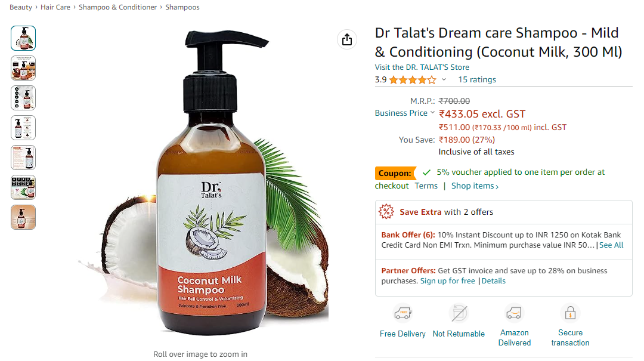Select the second product thumbnail image
Image resolution: width=644 pixels, height=361 pixels.
point(23,68)
